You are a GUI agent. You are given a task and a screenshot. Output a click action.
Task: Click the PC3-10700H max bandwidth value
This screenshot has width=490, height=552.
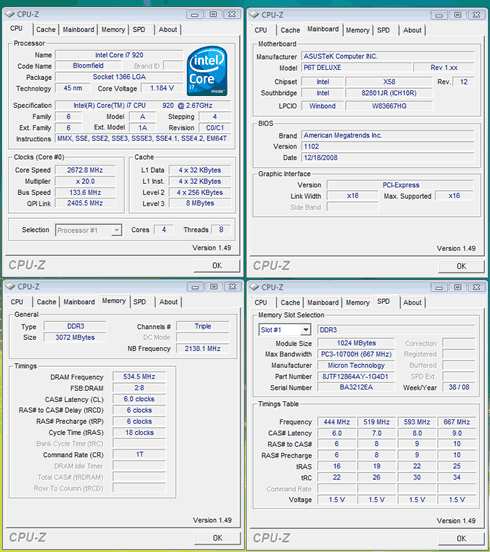pyautogui.click(x=356, y=355)
